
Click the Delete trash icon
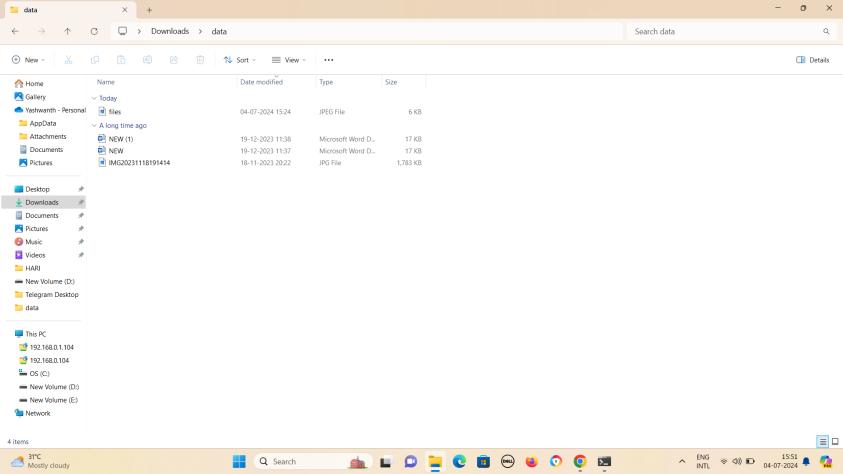200,60
